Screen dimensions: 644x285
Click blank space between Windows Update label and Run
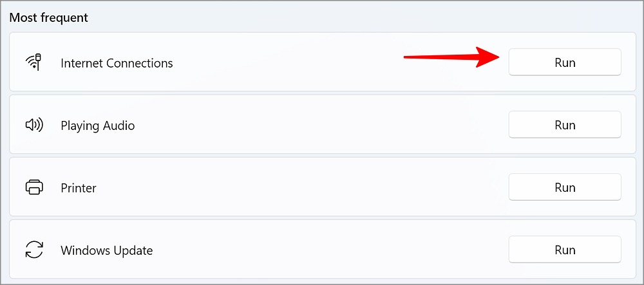click(328, 250)
